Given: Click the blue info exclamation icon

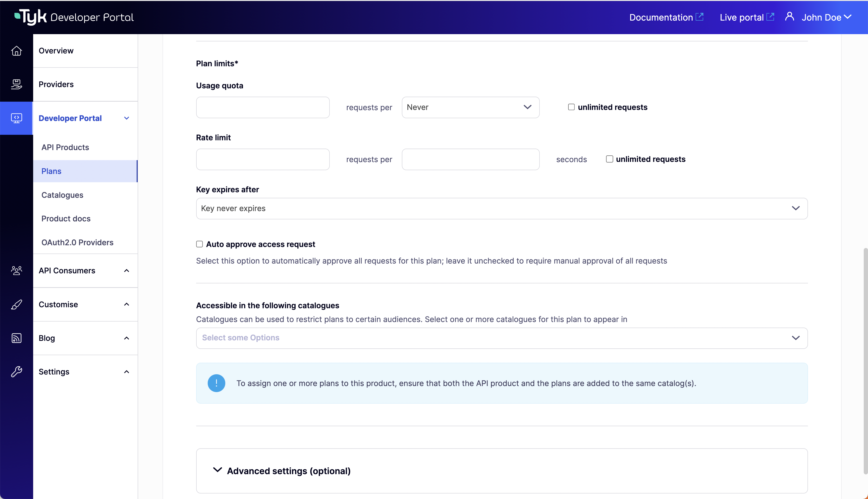Looking at the screenshot, I should [216, 383].
